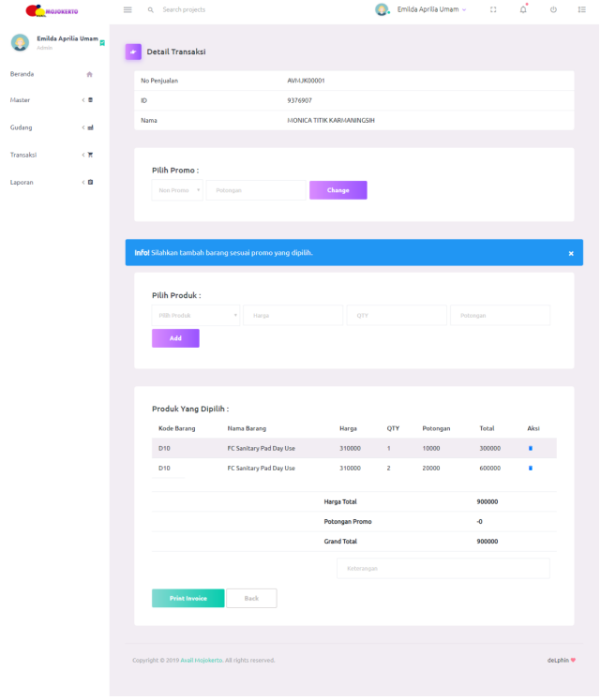
Task: Click the search magnifier icon
Action: [x=151, y=9]
